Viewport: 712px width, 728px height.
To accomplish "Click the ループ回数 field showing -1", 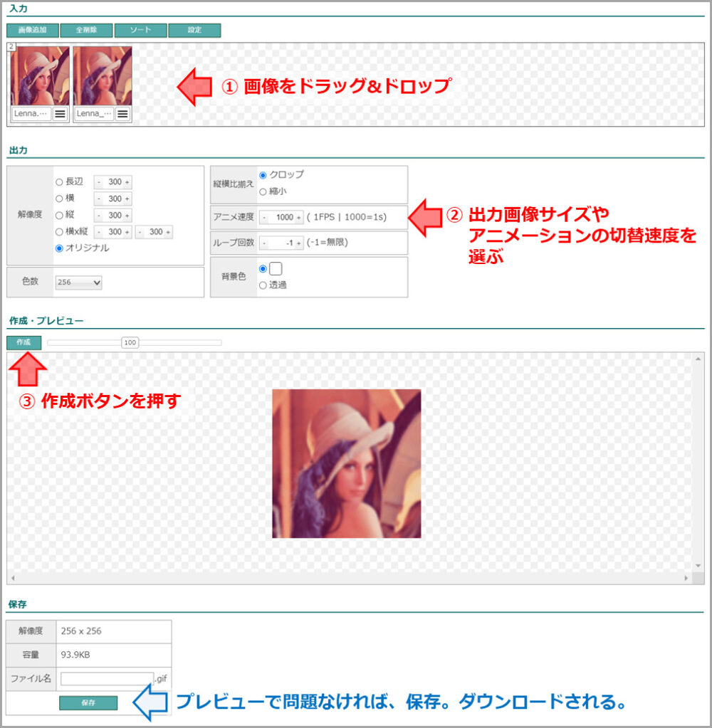I will [282, 243].
